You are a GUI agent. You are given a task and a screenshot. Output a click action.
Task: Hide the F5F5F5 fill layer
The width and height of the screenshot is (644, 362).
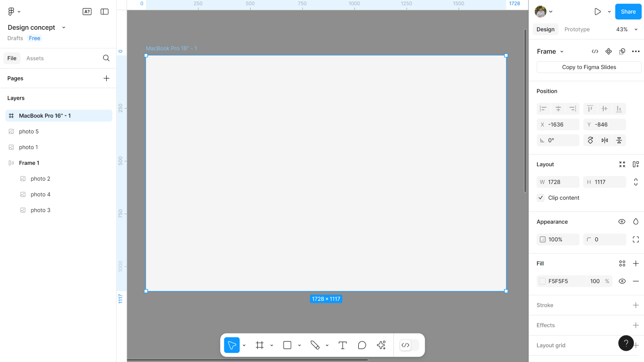pos(622,281)
